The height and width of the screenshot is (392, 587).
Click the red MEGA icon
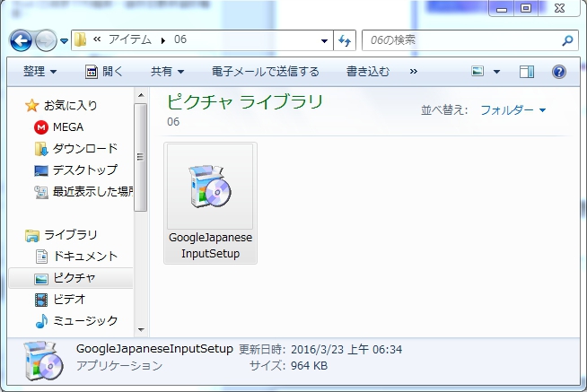pyautogui.click(x=41, y=127)
